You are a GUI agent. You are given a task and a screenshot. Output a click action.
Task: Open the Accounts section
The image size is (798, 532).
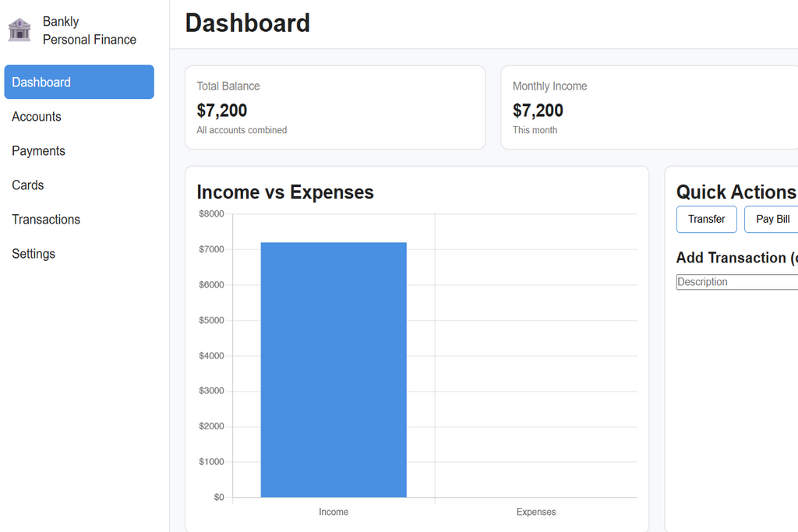[x=37, y=116]
